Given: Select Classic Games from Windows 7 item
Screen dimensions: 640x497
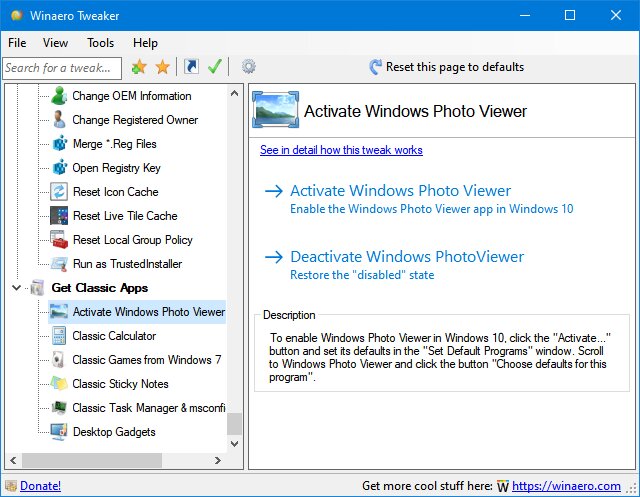Looking at the screenshot, I should pyautogui.click(x=147, y=360).
